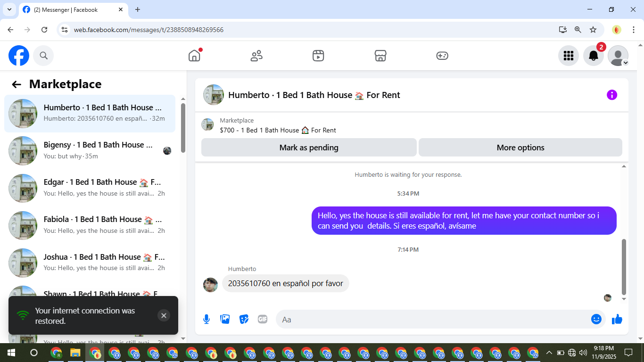
Task: Focus the Aa message input field
Action: point(431,319)
